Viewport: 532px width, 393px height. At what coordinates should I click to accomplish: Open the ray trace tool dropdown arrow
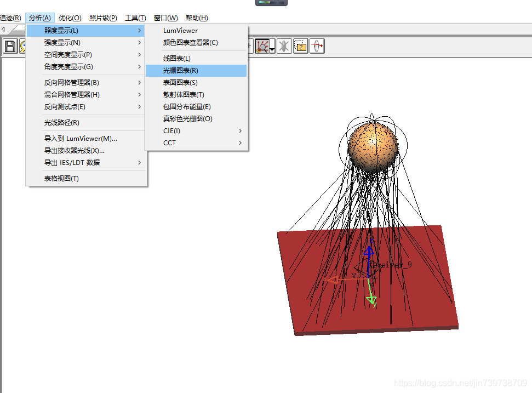click(x=271, y=49)
